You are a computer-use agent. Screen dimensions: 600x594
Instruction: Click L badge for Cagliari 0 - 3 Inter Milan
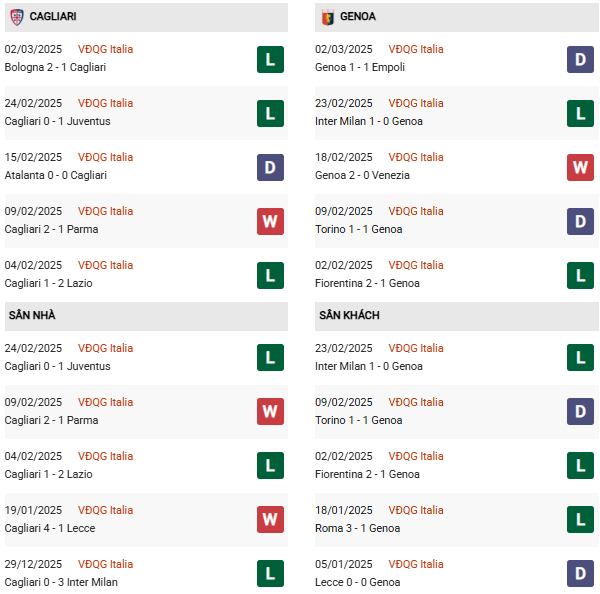270,574
